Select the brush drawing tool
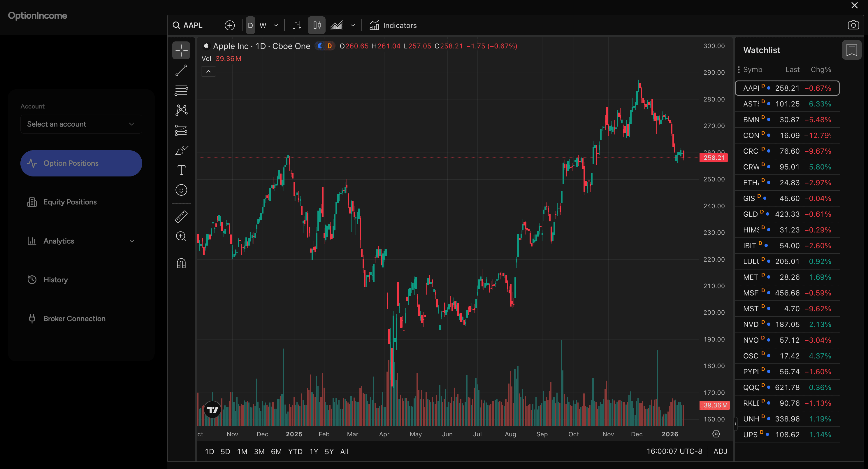 [181, 150]
